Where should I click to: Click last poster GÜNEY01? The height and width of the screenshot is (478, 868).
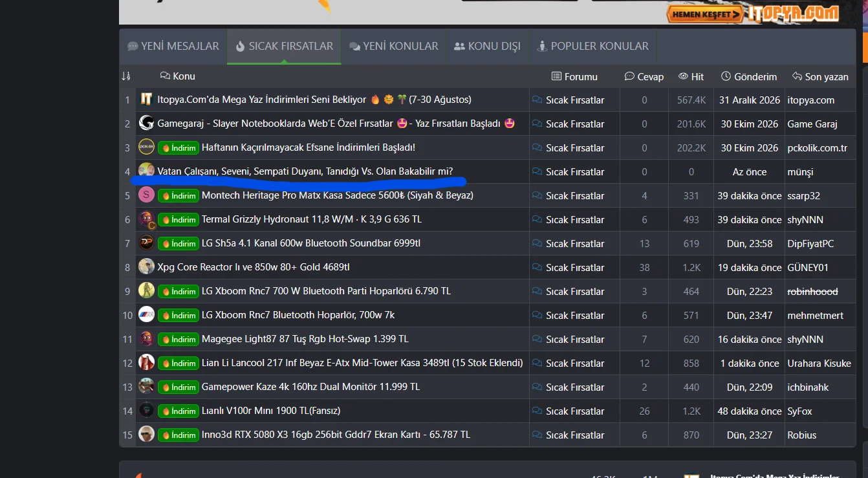[x=808, y=268]
